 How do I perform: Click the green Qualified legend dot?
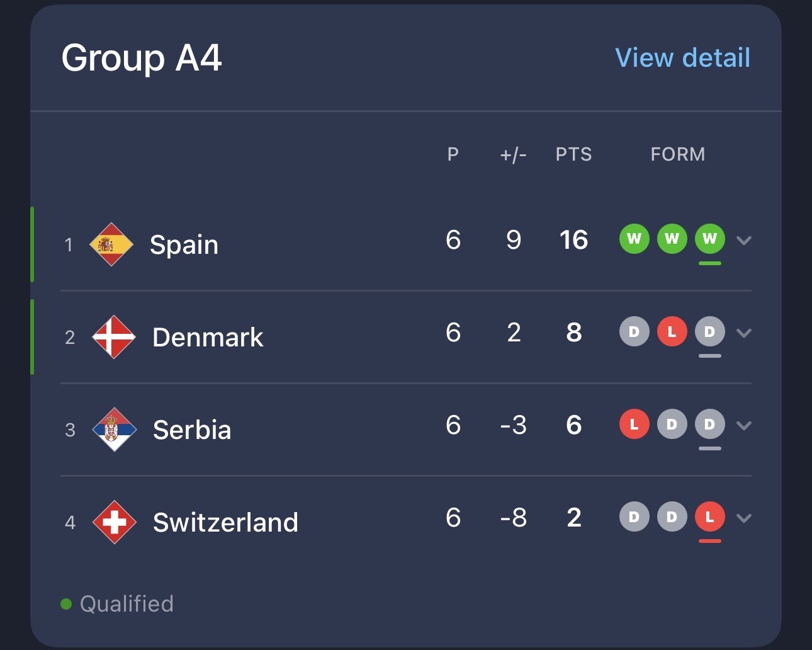tap(66, 604)
